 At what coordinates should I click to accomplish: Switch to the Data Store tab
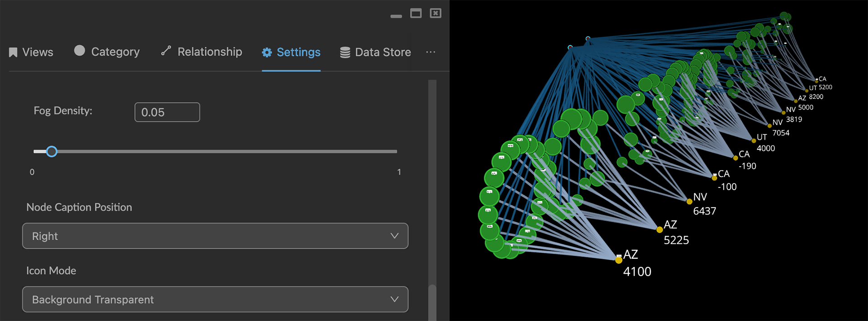tap(382, 52)
